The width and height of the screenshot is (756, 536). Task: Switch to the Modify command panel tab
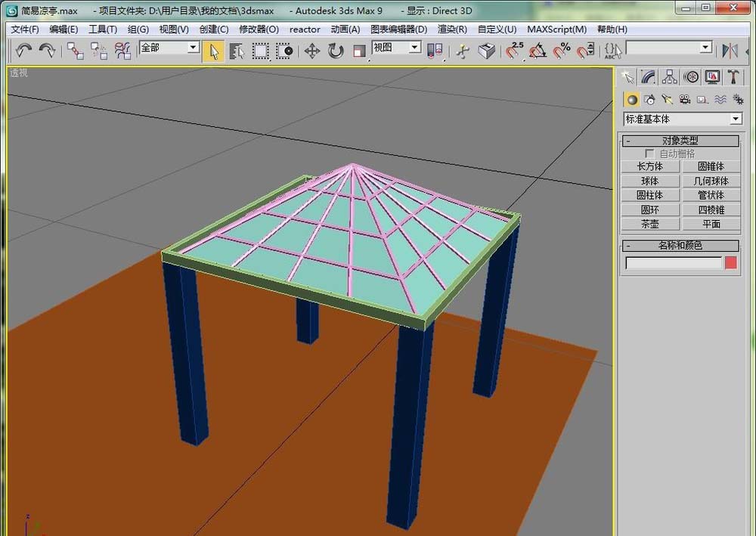[649, 77]
